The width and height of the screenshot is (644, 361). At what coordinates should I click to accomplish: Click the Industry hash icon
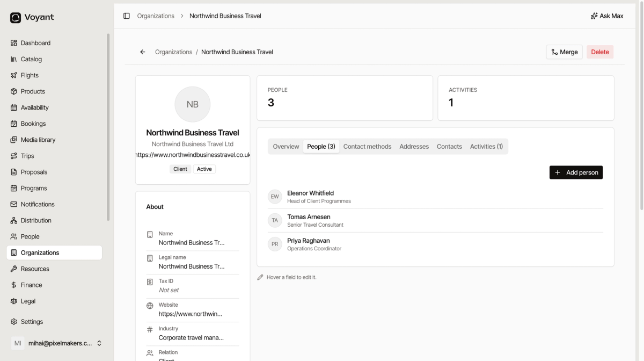pos(150,329)
